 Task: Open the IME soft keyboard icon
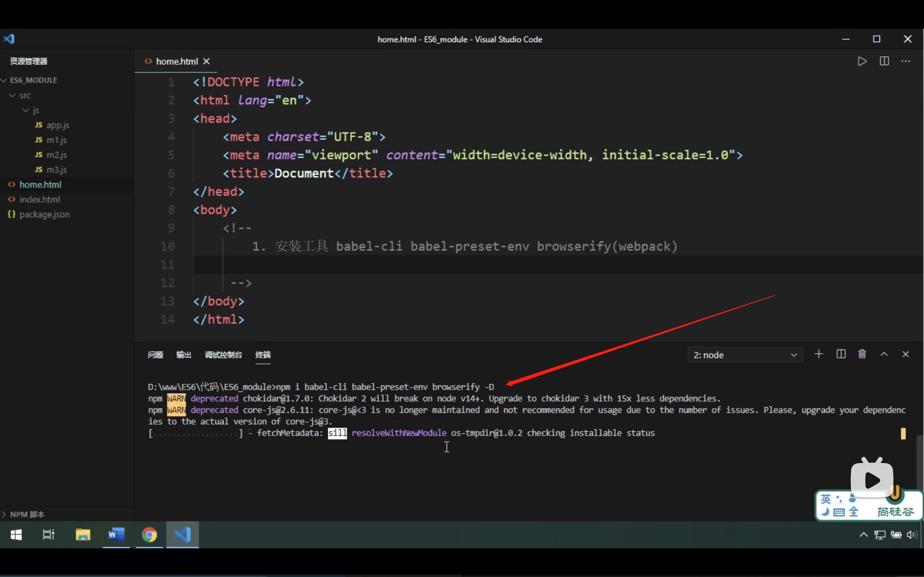839,512
